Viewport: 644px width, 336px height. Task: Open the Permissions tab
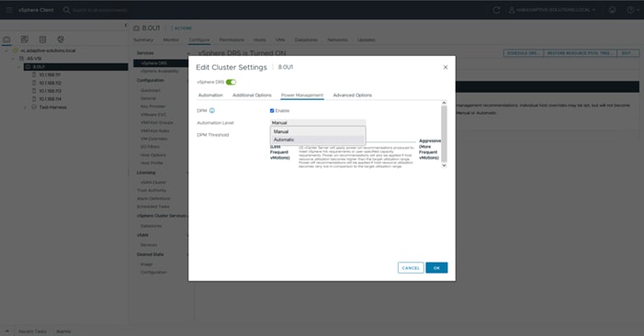click(232, 39)
